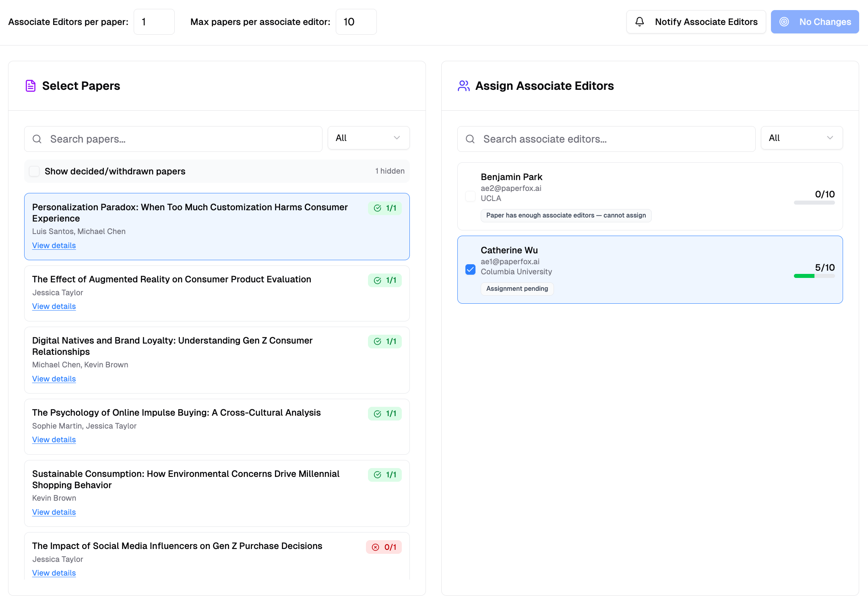Click the Associate Editors per paper field
This screenshot has height=605, width=868.
(x=154, y=22)
